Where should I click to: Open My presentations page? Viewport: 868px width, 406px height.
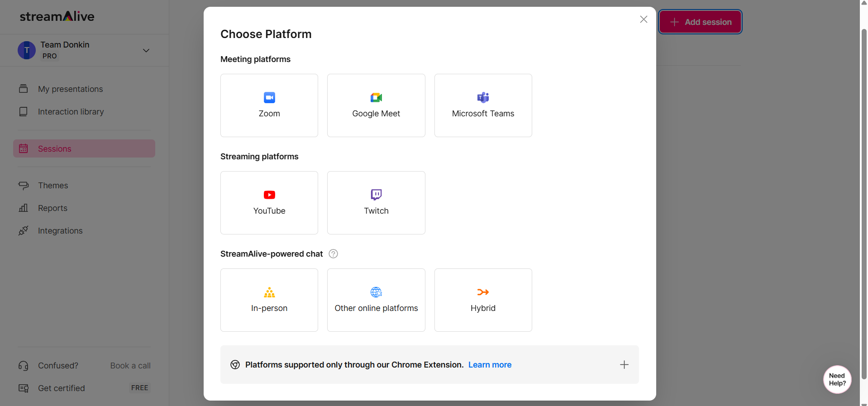pyautogui.click(x=84, y=89)
